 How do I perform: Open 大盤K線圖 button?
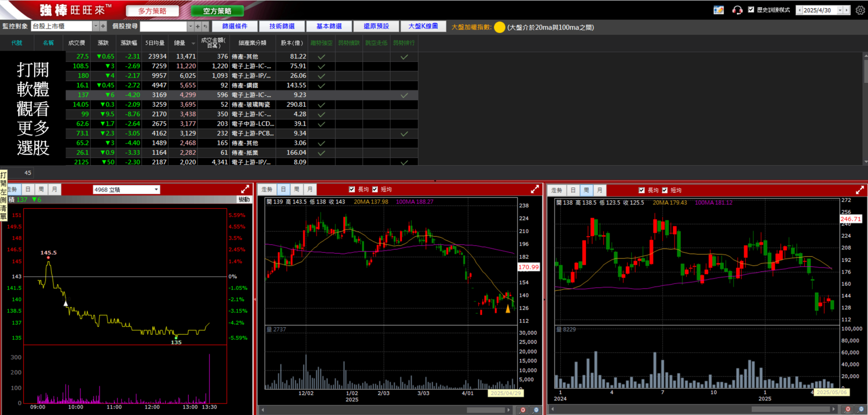423,26
